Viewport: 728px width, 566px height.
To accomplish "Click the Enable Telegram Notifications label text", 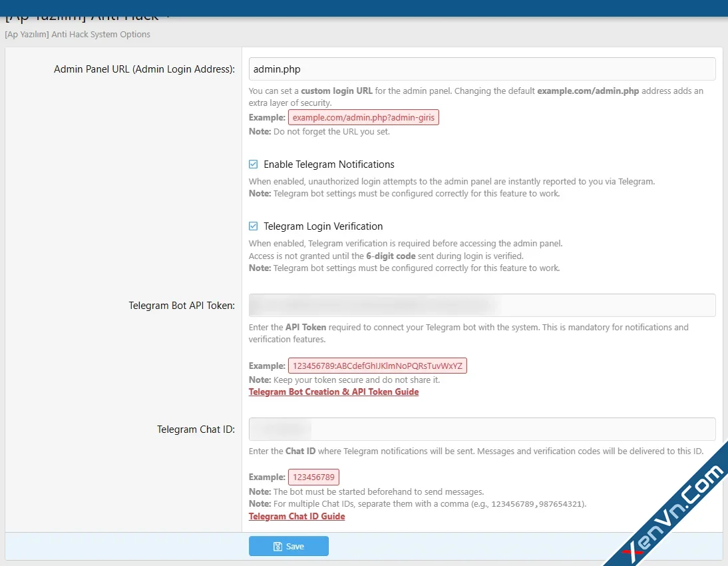I will click(x=329, y=164).
